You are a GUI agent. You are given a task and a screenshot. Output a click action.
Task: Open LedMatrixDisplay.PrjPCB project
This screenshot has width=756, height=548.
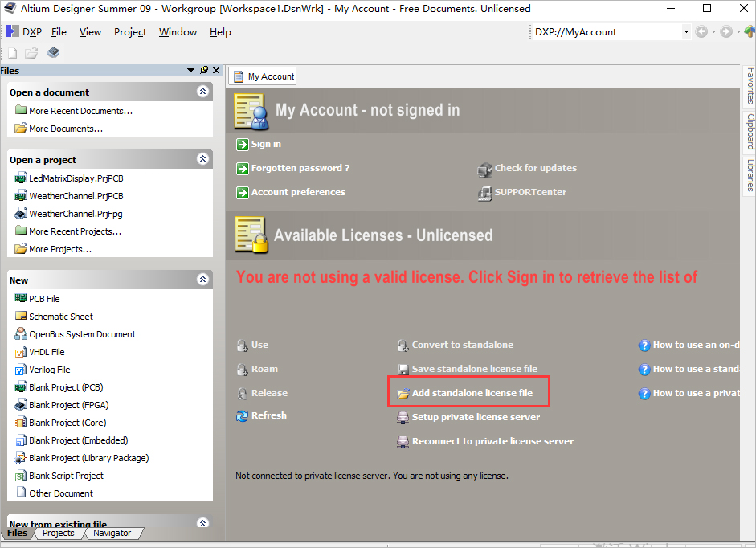tap(76, 178)
